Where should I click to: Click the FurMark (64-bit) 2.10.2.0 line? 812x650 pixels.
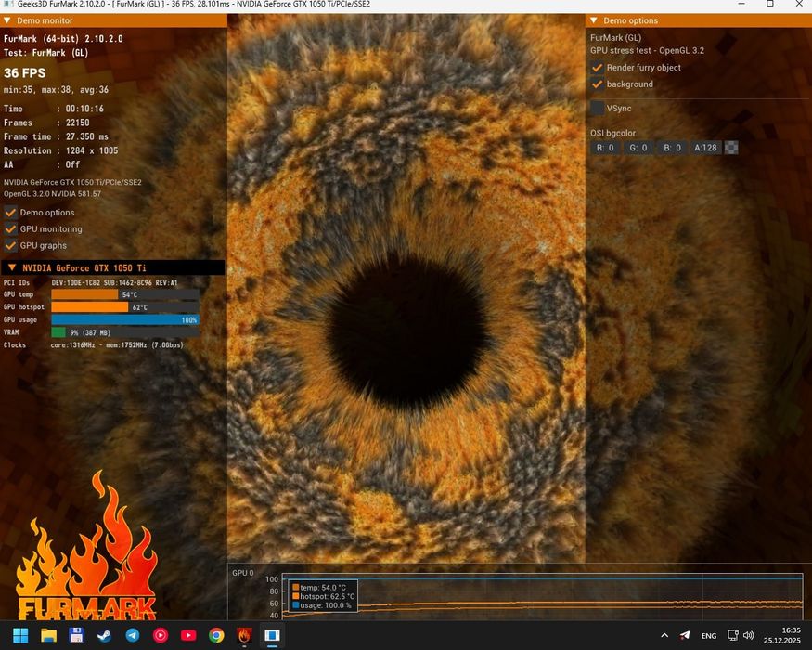coord(63,39)
